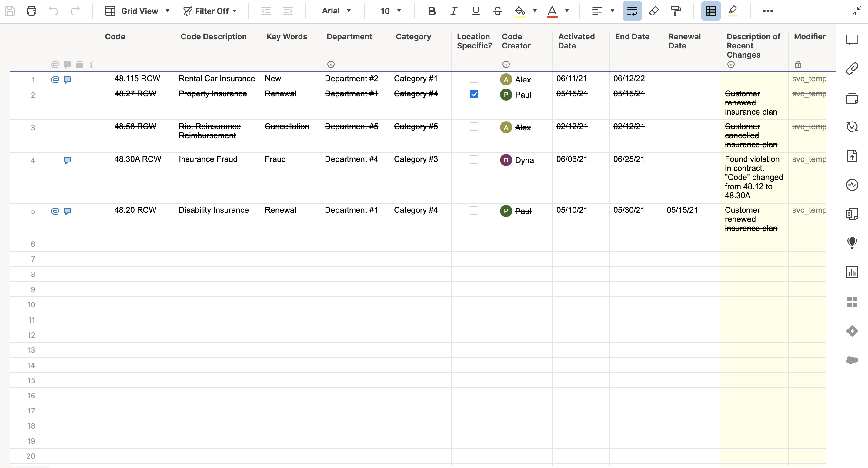Click the Print icon
Viewport: 868px width, 468px height.
click(x=31, y=11)
